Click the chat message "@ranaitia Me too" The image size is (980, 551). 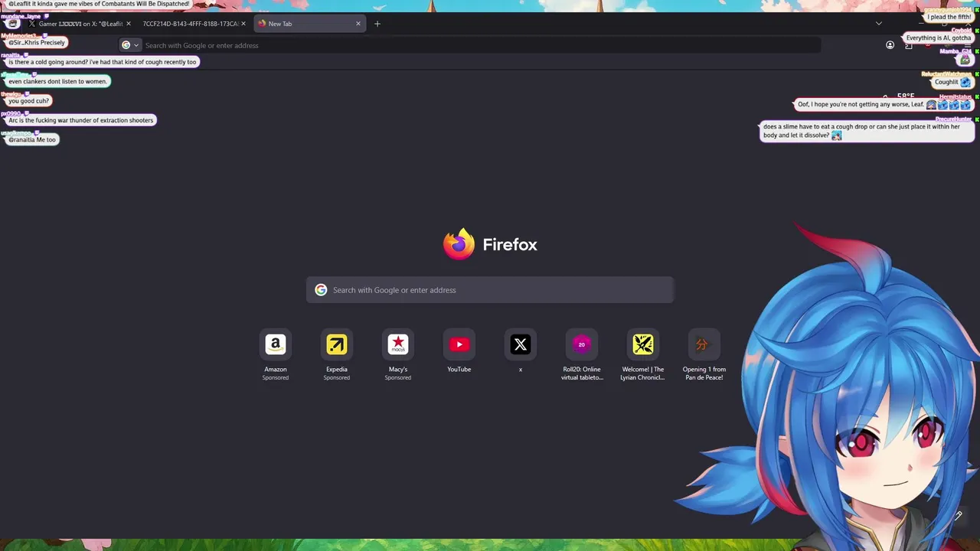click(x=32, y=140)
